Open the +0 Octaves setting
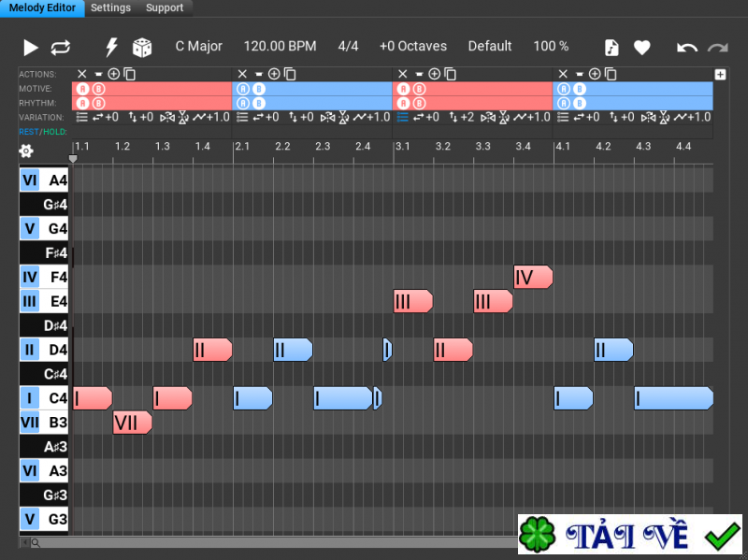The height and width of the screenshot is (560, 748). coord(413,46)
